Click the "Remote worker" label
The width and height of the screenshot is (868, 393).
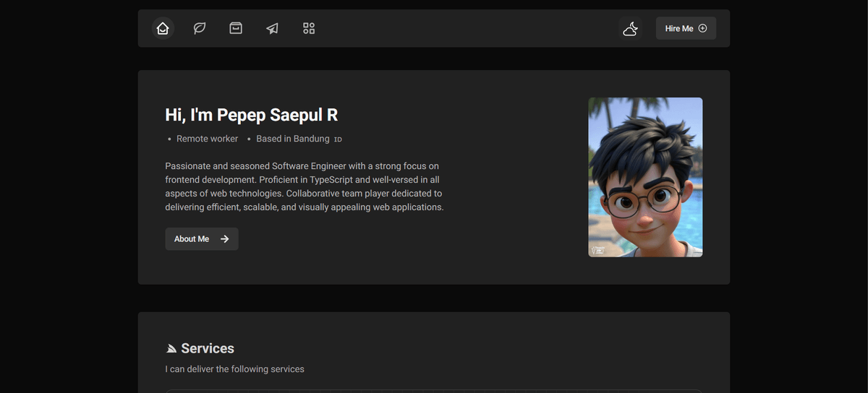(x=207, y=139)
